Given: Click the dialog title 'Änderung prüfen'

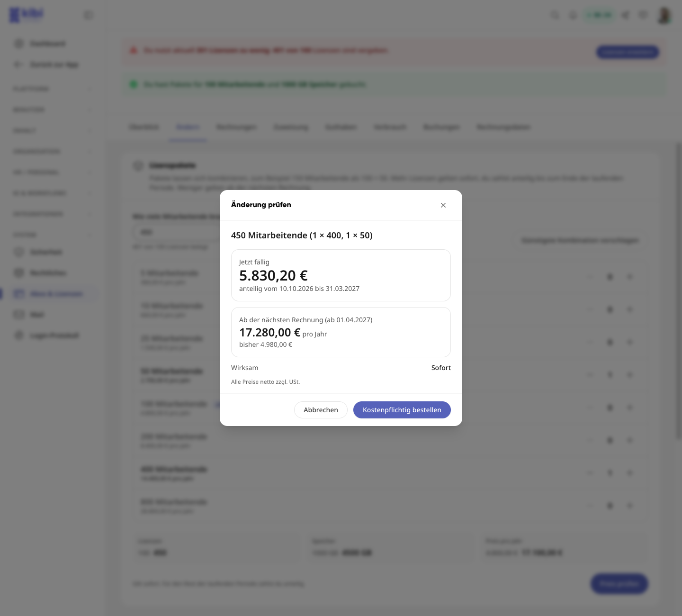Looking at the screenshot, I should click(261, 205).
